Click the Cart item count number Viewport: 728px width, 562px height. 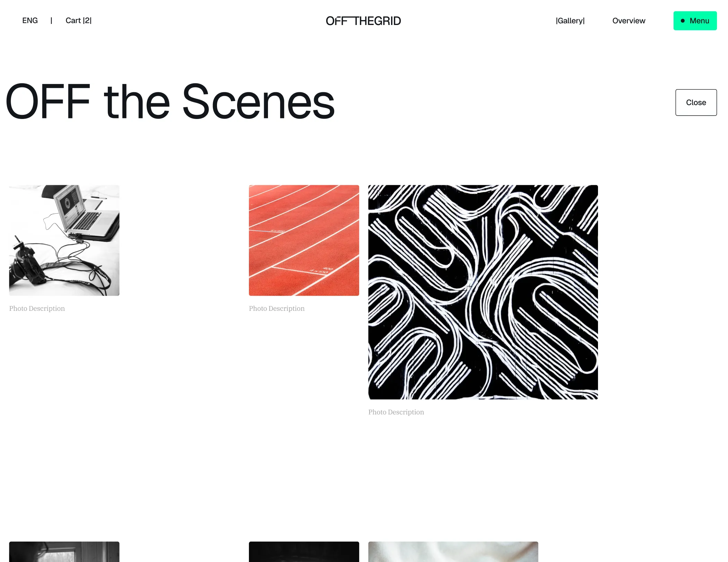pos(87,20)
